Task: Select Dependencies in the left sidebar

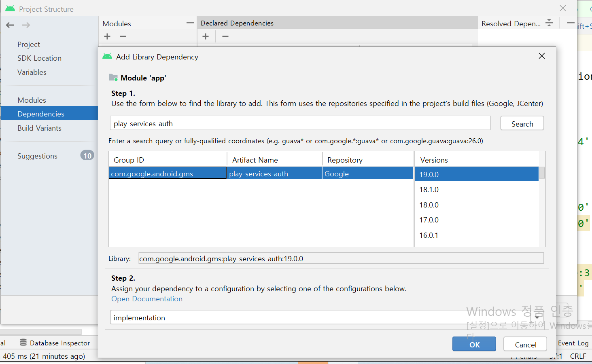Action: (x=49, y=114)
